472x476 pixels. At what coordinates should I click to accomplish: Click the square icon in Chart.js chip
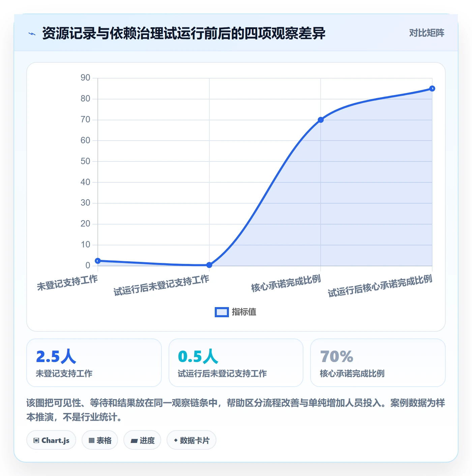tap(36, 441)
